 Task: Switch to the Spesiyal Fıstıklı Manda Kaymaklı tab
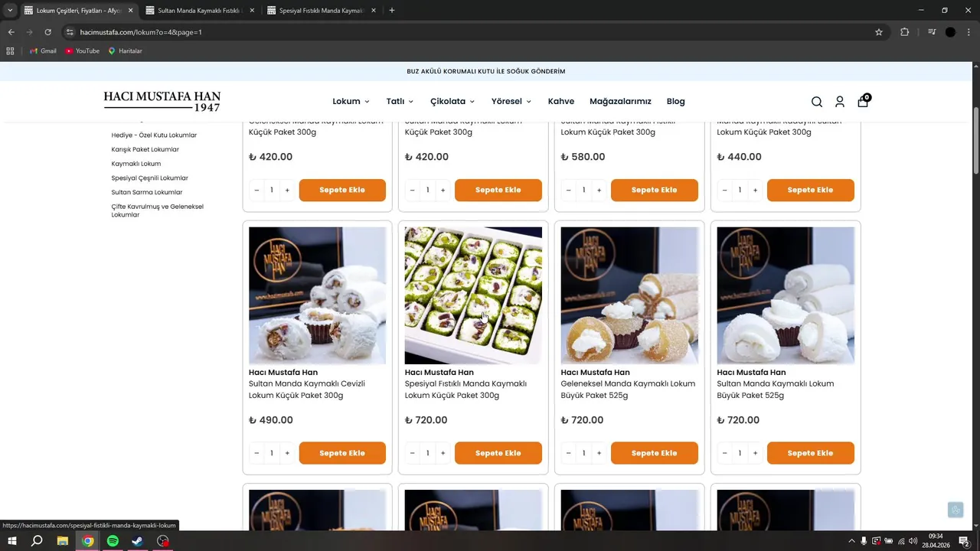[x=321, y=11]
